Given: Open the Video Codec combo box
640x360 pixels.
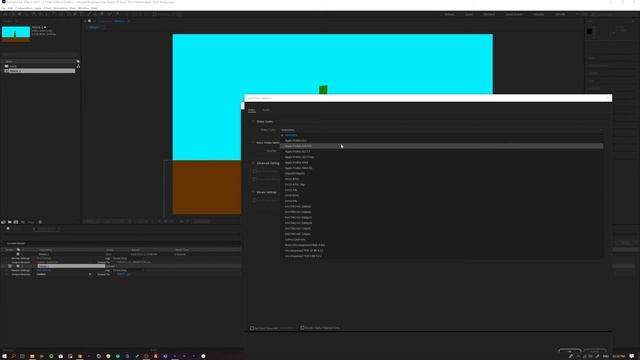Looking at the screenshot, I should coord(442,130).
